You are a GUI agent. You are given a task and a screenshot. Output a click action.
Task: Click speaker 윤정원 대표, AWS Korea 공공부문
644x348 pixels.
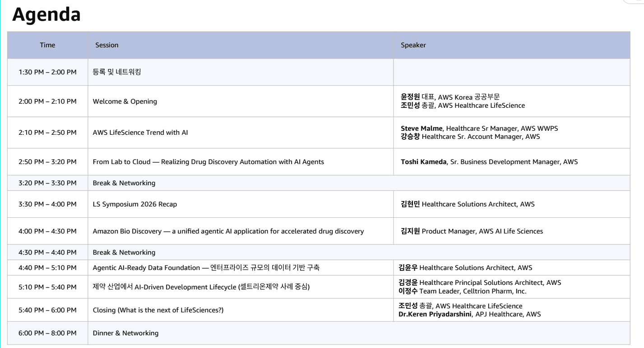point(450,97)
